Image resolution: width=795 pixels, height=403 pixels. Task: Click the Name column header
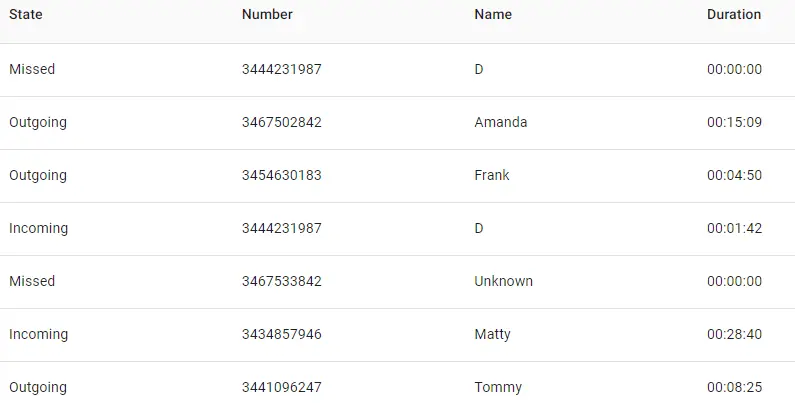click(493, 15)
